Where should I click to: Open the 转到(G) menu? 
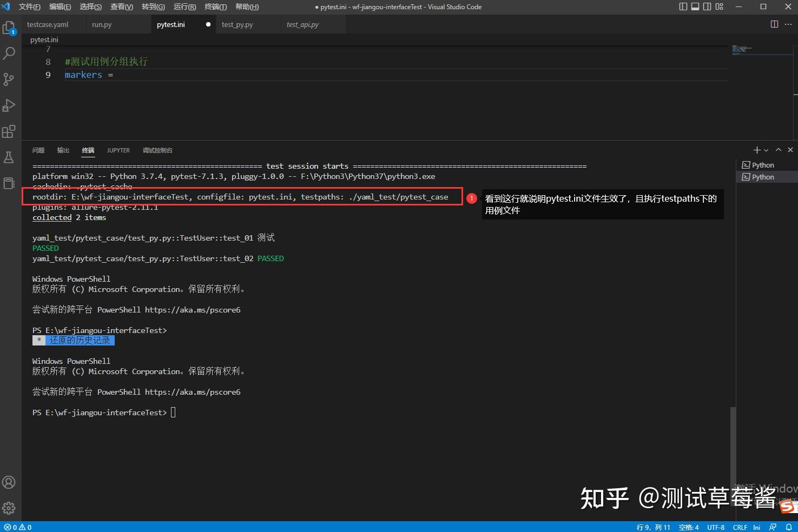coord(153,7)
